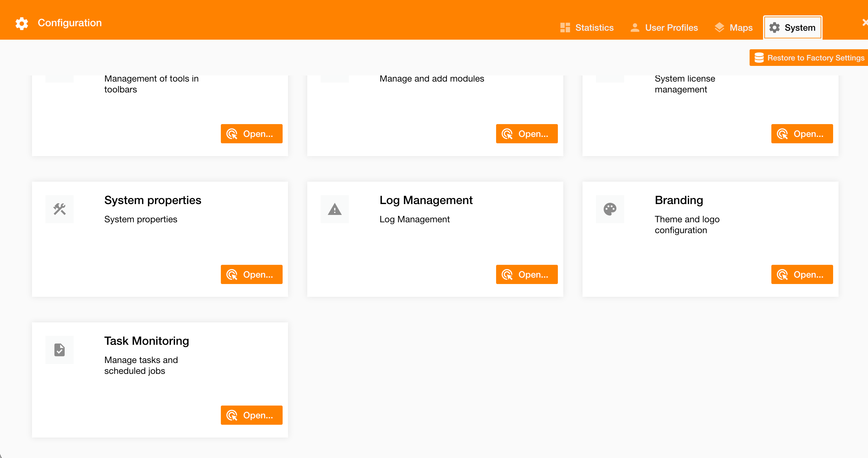The width and height of the screenshot is (868, 458).
Task: Click the Configuration title text
Action: pos(70,23)
